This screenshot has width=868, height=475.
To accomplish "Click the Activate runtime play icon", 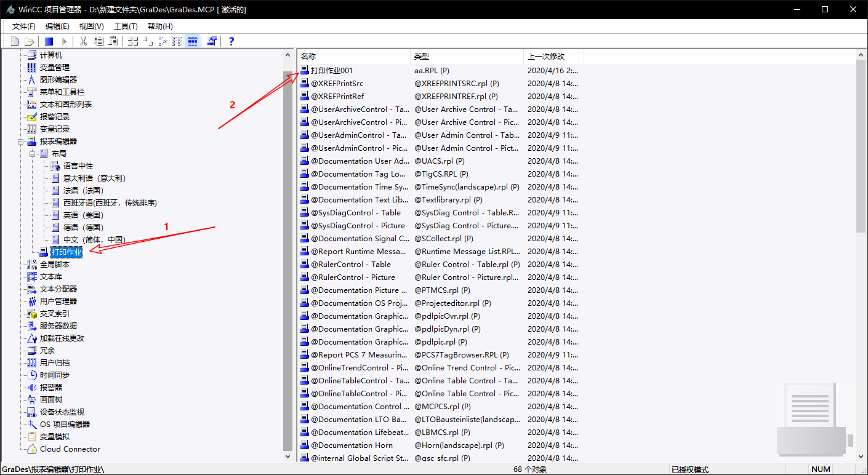I will [x=63, y=41].
